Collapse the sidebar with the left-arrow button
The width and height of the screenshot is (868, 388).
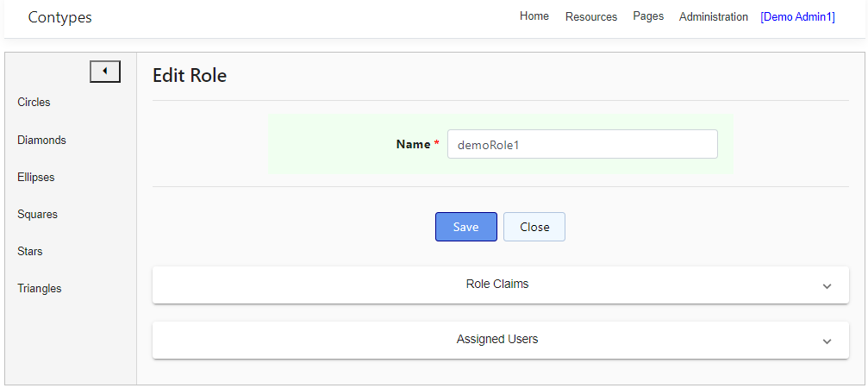tap(105, 72)
